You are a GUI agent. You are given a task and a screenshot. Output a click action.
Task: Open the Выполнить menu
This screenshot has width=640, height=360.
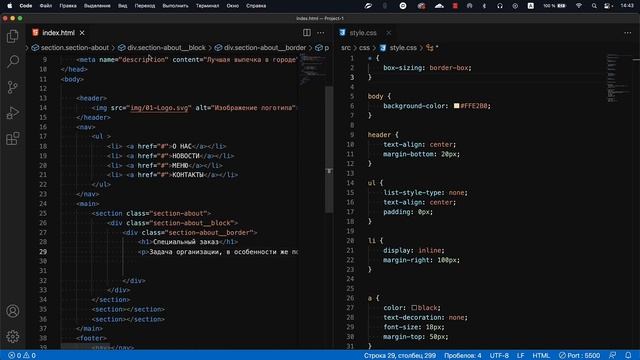(176, 6)
